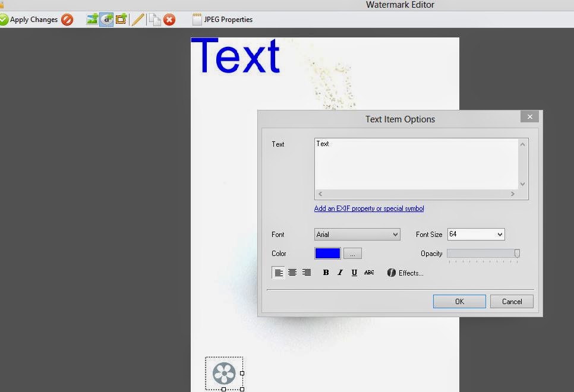
Task: Click the duplicate item copy icon
Action: [154, 20]
